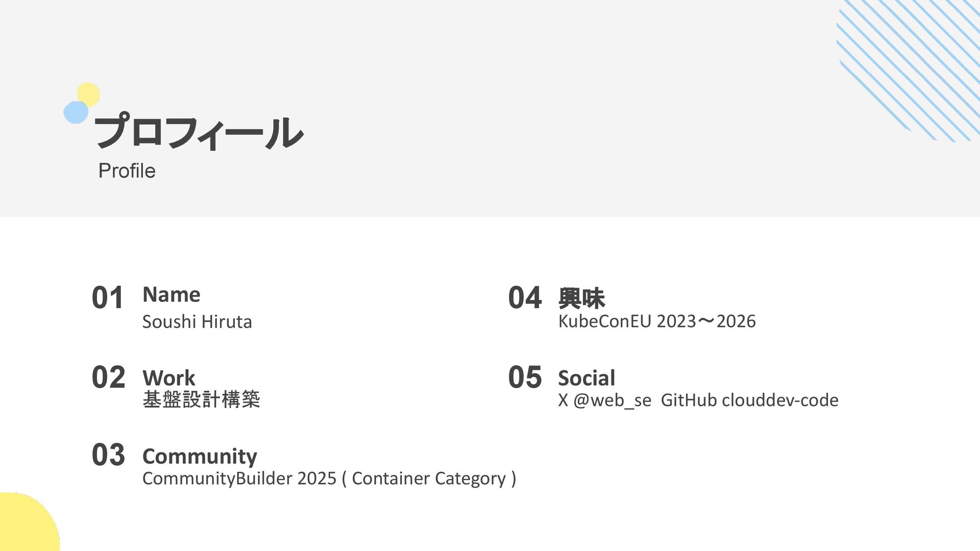Click the 基盤設計構築 text

pos(201,399)
